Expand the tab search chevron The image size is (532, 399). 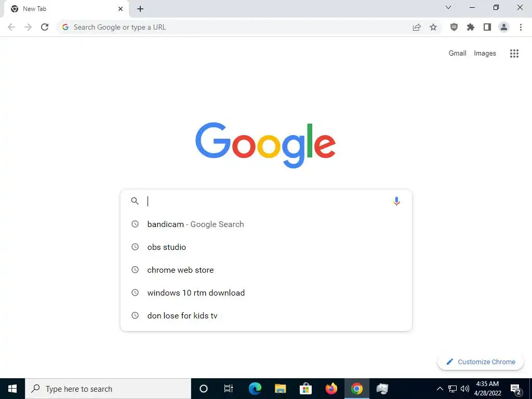click(448, 7)
